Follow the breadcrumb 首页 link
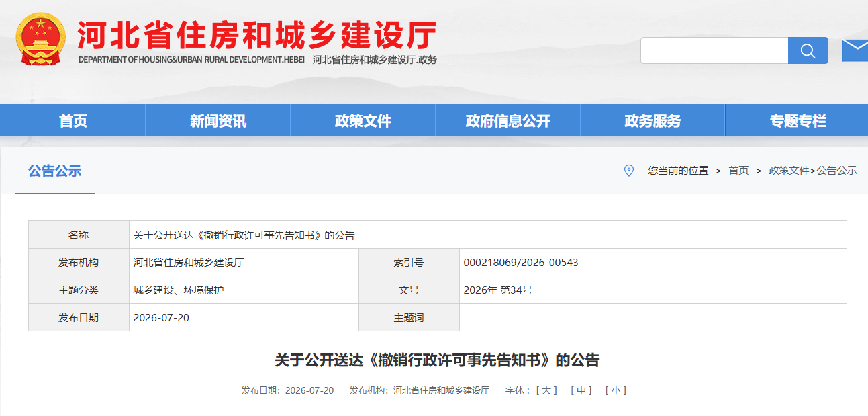Screen dimensions: 868x416 (738, 171)
